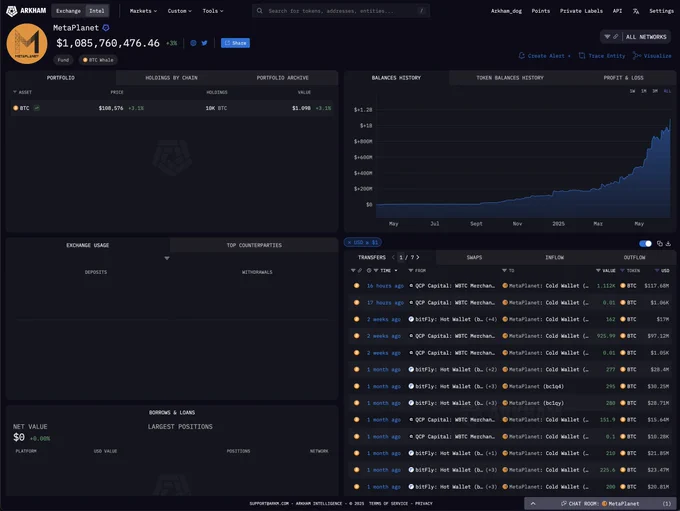Select the 3M chart range
The height and width of the screenshot is (511, 680).
[x=655, y=91]
